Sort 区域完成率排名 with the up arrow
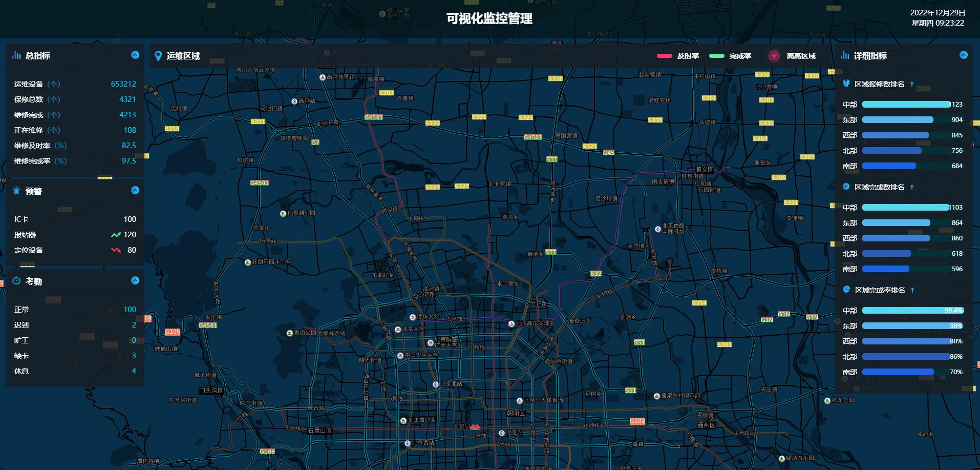Viewport: 980px width, 470px height. point(912,290)
